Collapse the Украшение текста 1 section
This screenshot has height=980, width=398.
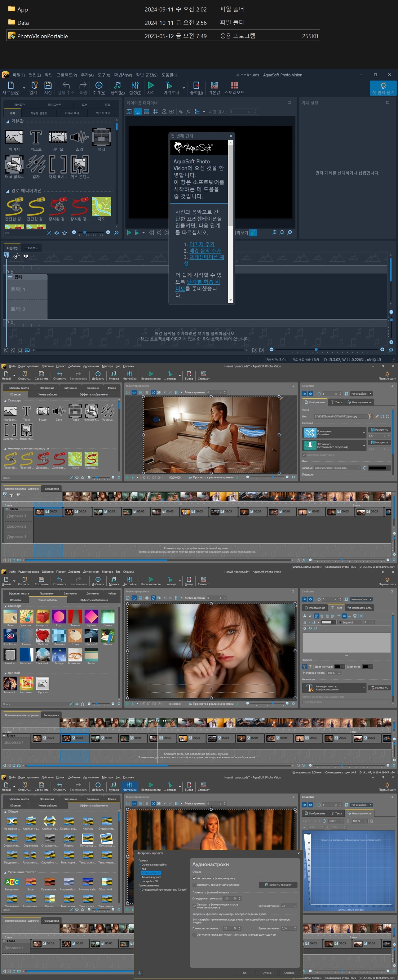5,872
